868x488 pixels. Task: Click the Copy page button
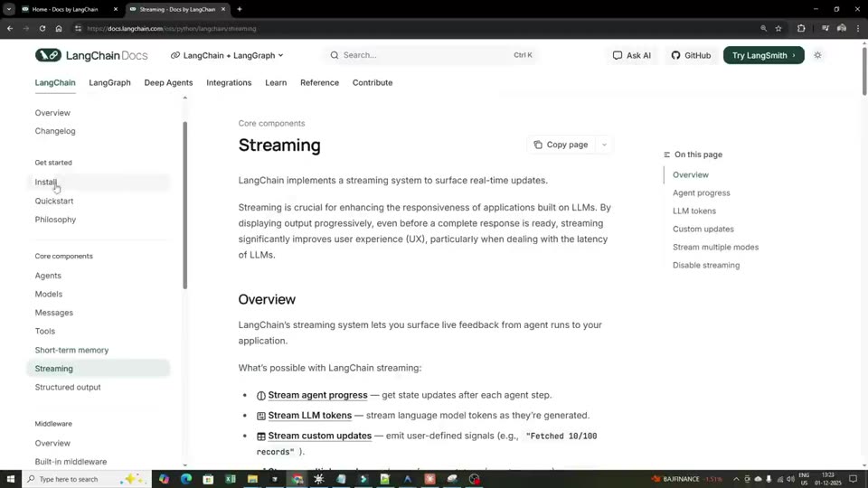point(561,145)
